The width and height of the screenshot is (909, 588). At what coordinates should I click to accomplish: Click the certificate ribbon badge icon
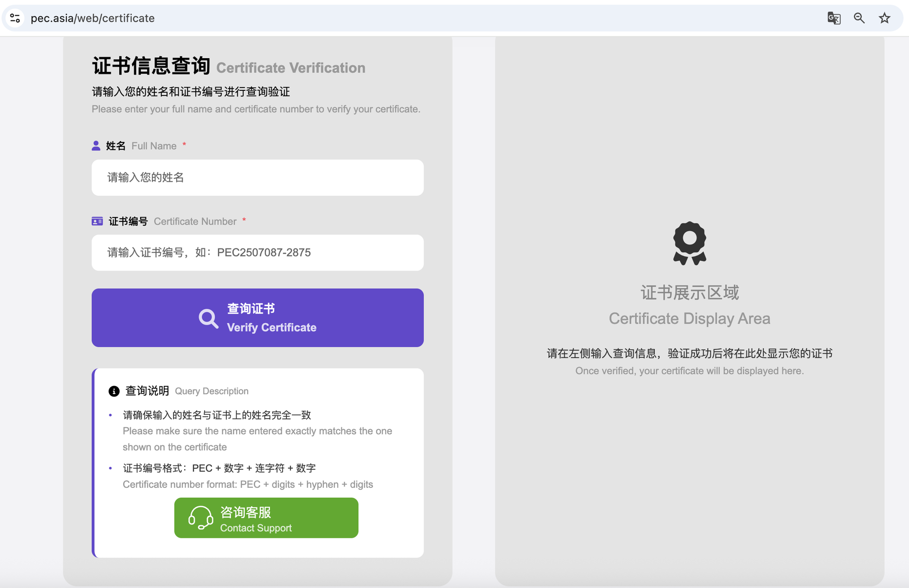coord(689,243)
